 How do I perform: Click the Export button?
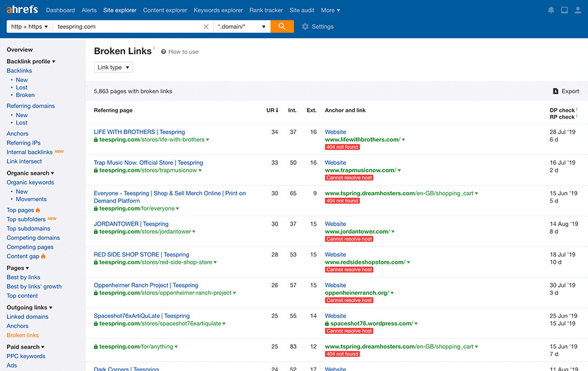566,92
